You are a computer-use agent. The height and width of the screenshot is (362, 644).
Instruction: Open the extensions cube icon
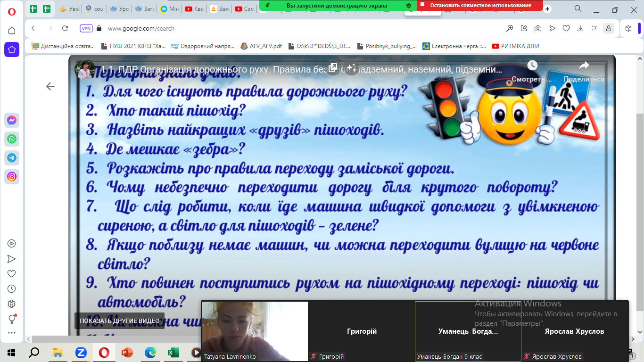click(628, 28)
